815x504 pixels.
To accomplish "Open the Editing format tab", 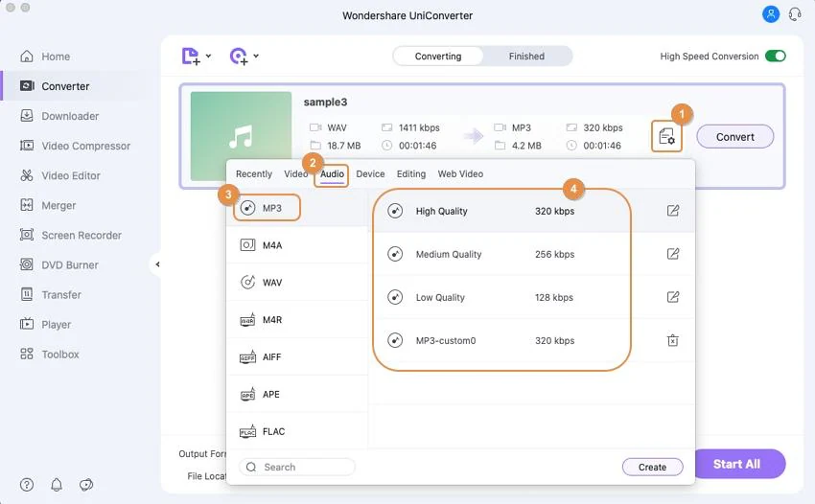I will click(x=411, y=174).
